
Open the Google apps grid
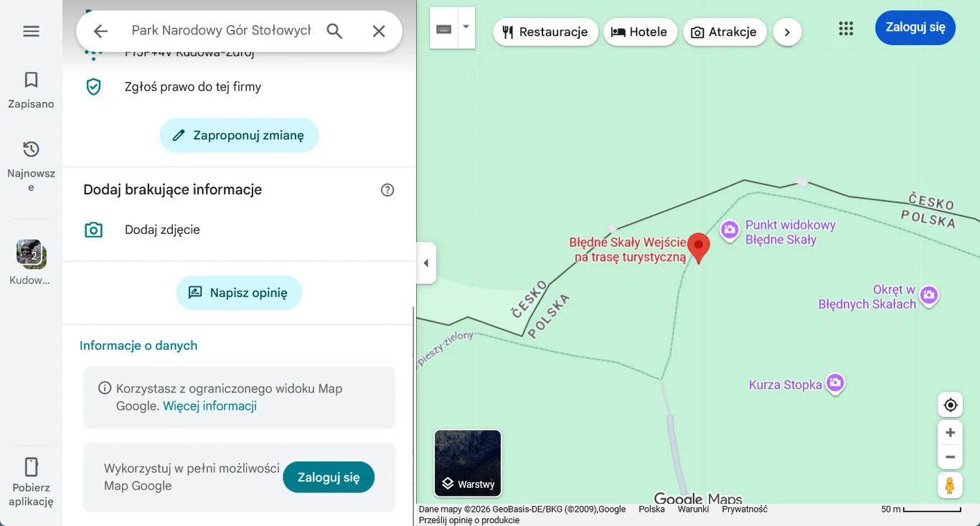coord(846,28)
